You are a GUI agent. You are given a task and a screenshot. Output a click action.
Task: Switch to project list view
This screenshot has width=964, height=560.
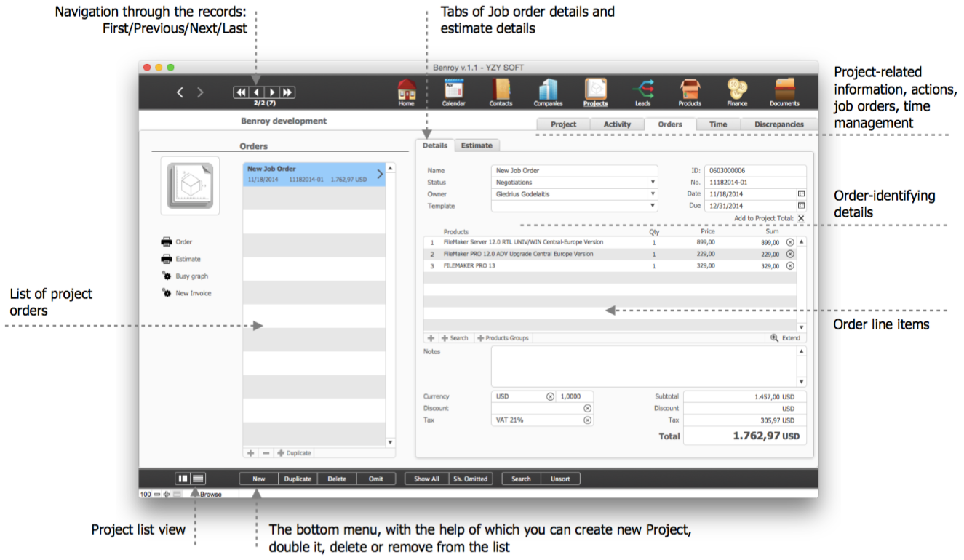tap(198, 479)
